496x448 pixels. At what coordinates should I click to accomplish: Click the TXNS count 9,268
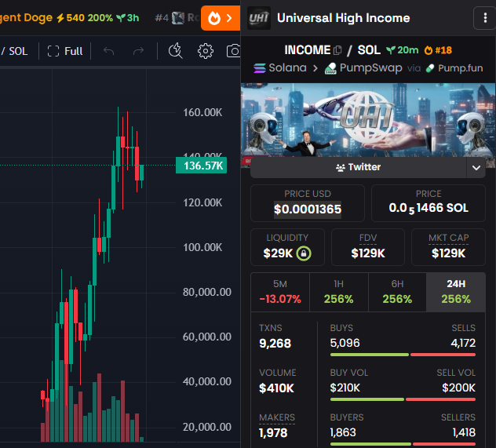[275, 344]
